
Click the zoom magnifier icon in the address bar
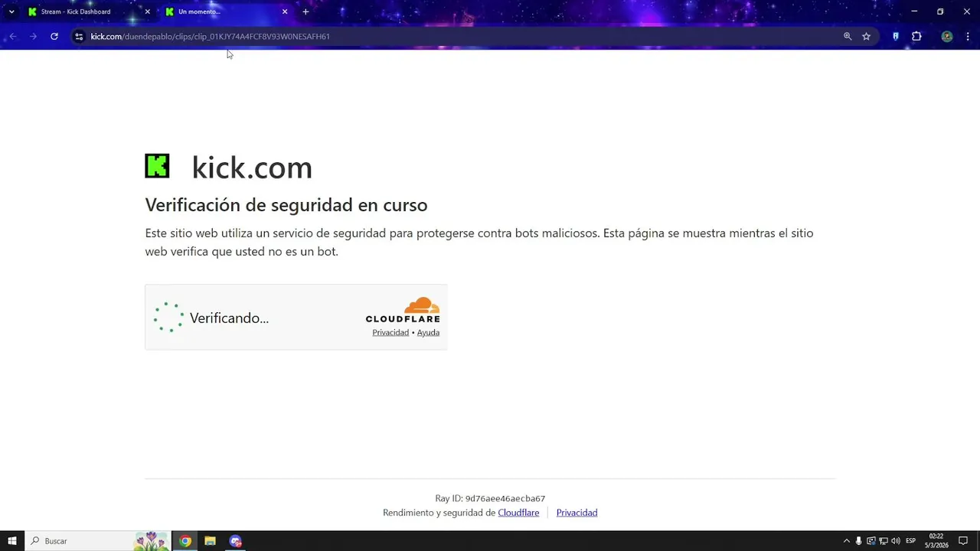coord(848,36)
